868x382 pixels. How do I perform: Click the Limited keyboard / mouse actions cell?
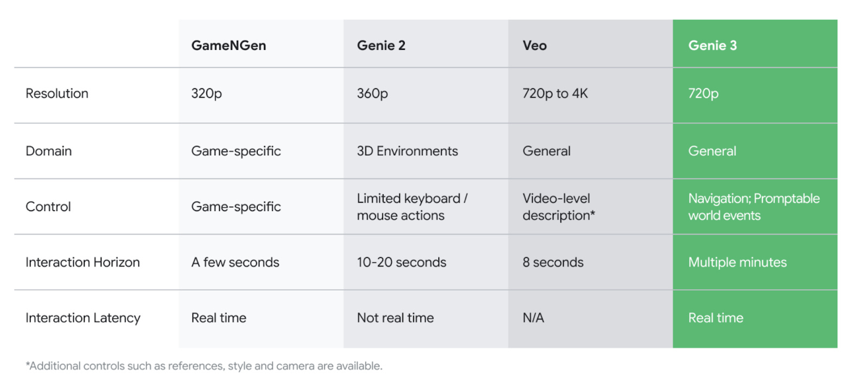pyautogui.click(x=412, y=207)
